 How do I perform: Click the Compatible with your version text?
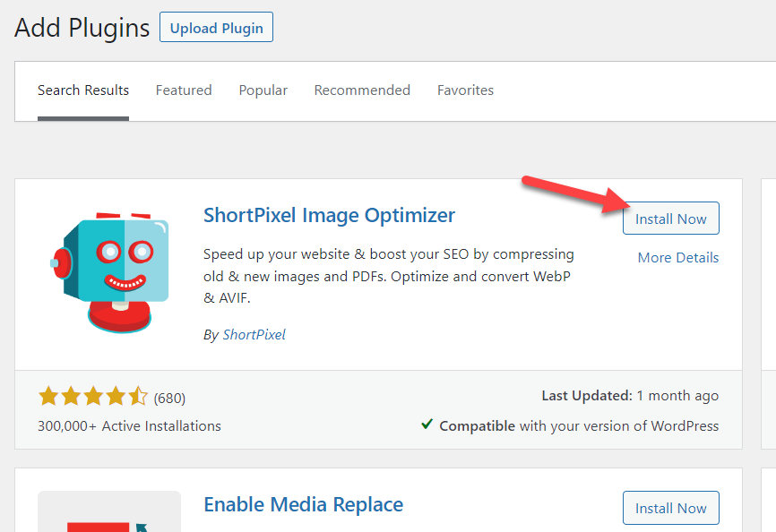tap(579, 426)
